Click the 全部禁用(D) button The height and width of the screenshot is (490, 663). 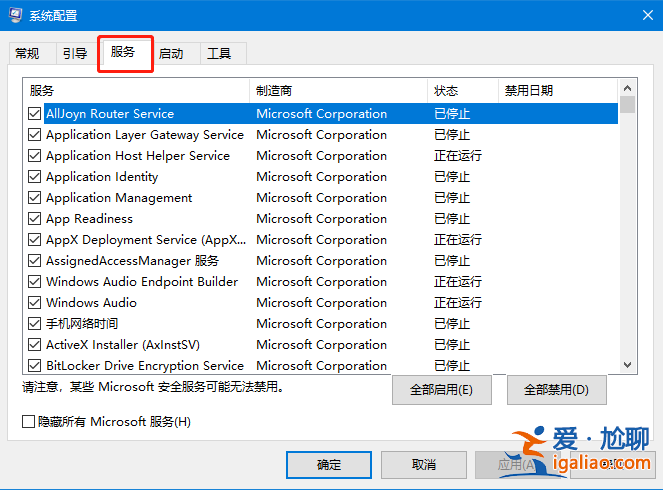tap(556, 389)
